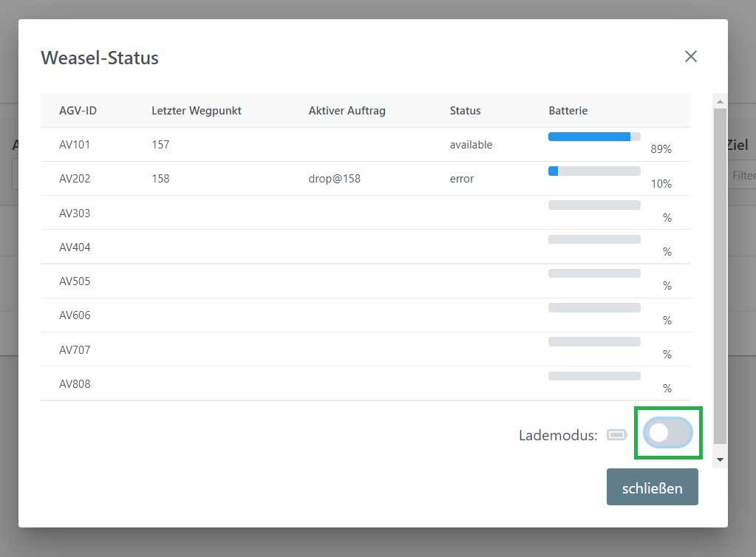Viewport: 756px width, 557px height.
Task: Click AV202's 10% battery bar
Action: pos(593,171)
